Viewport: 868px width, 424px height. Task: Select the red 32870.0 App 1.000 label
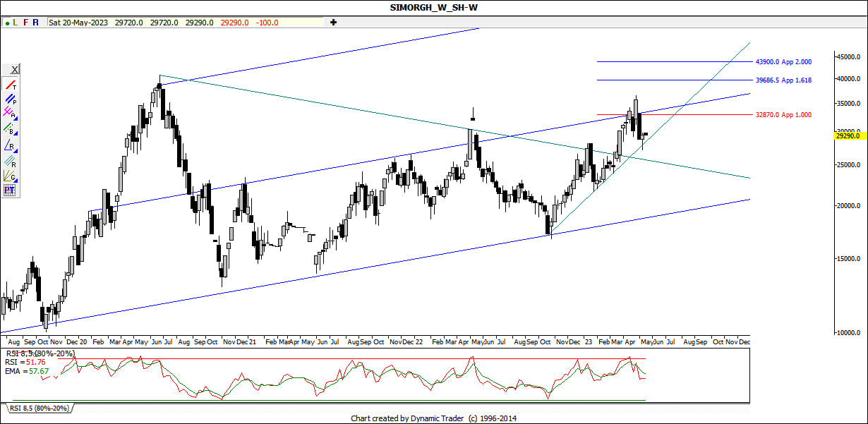783,114
